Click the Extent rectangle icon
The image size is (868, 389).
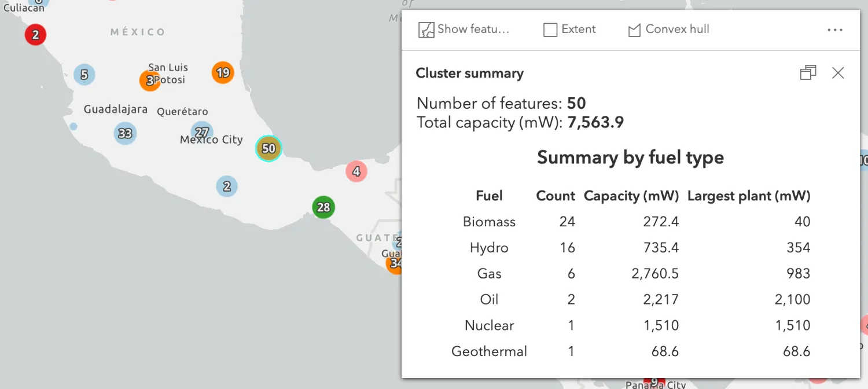pos(549,29)
